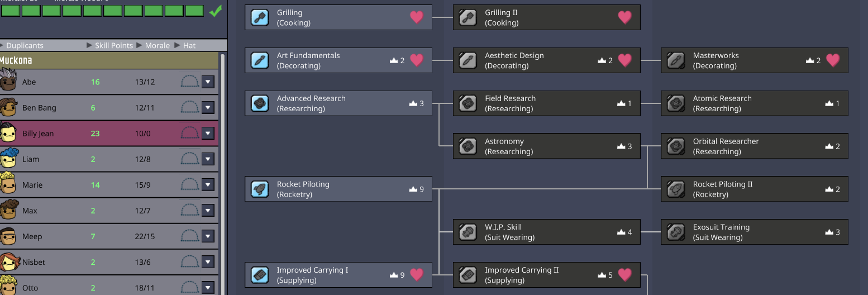Click the Exosuit Training skill icon

click(x=676, y=232)
